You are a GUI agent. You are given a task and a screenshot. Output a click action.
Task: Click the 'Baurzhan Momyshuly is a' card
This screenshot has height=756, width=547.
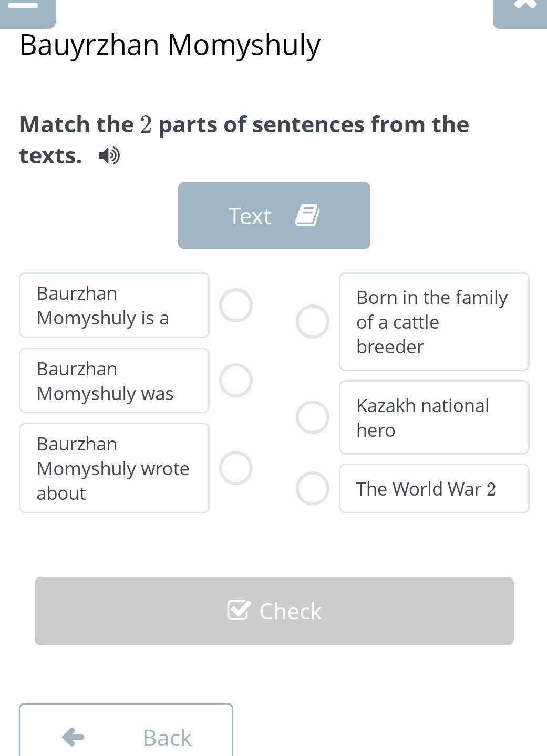click(x=114, y=305)
